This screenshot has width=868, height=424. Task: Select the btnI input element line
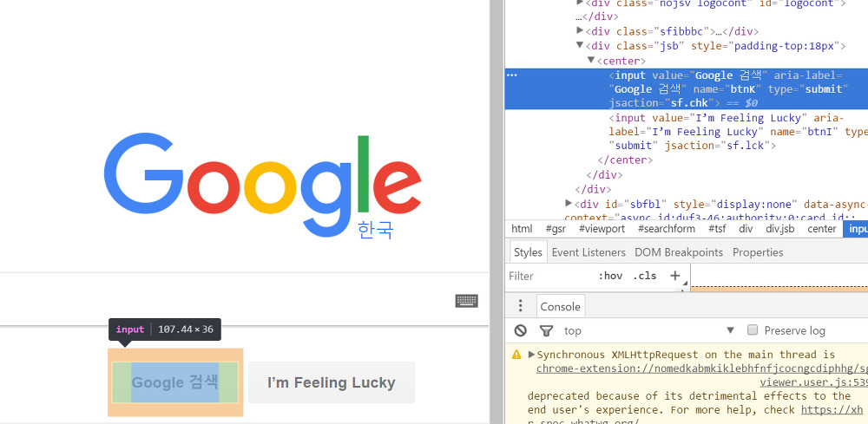click(x=739, y=132)
